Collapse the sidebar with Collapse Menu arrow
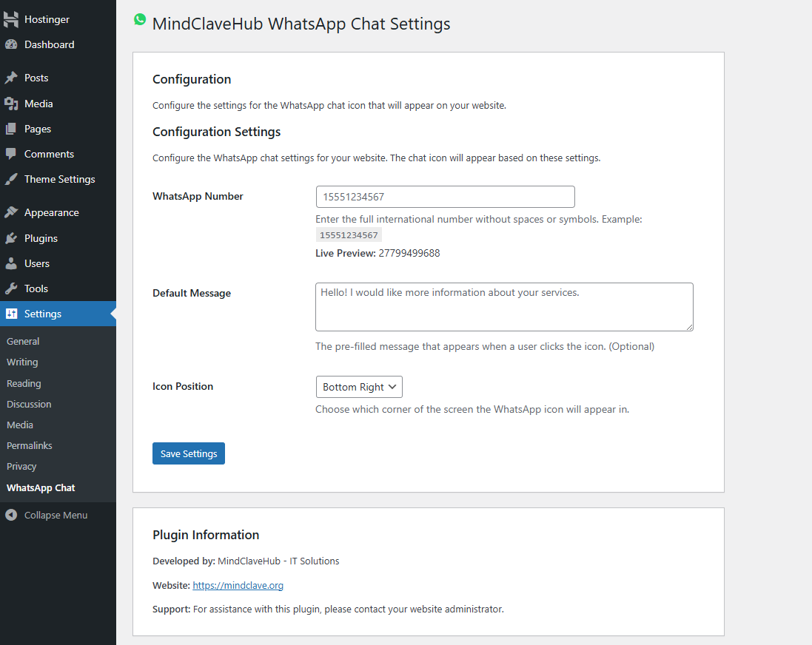The image size is (812, 645). pyautogui.click(x=11, y=515)
